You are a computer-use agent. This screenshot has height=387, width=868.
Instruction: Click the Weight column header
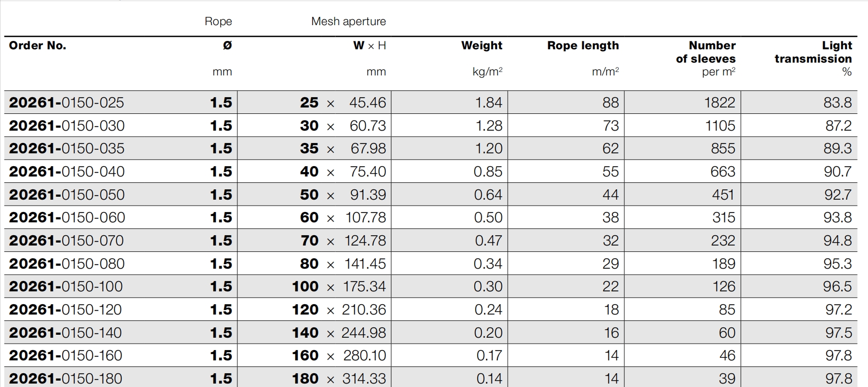click(481, 46)
